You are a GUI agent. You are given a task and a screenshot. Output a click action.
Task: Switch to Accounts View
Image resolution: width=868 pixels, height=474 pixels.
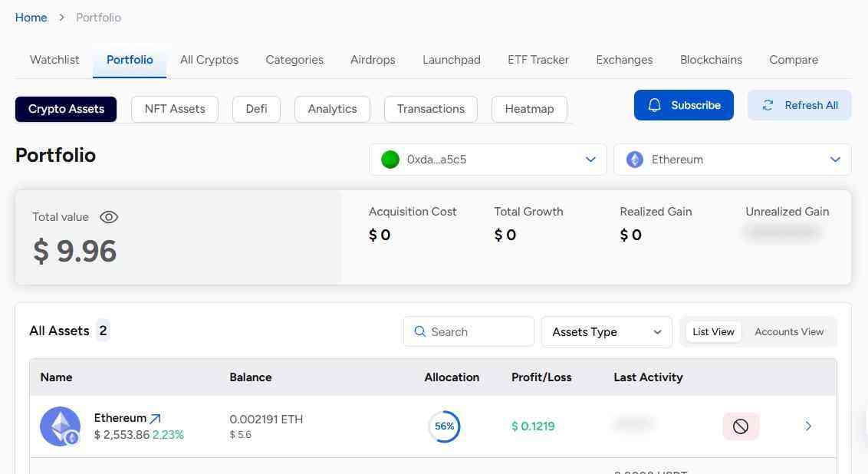tap(789, 331)
